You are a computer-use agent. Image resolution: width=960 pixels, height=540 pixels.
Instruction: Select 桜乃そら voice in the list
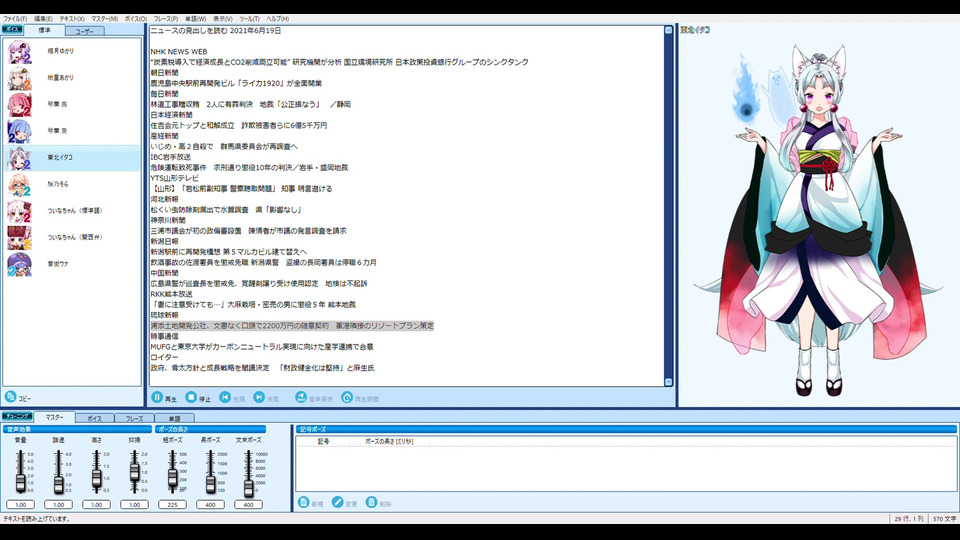pos(72,184)
